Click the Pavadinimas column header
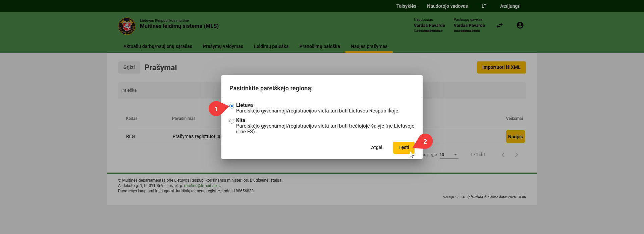The height and width of the screenshot is (234, 644). 183,119
